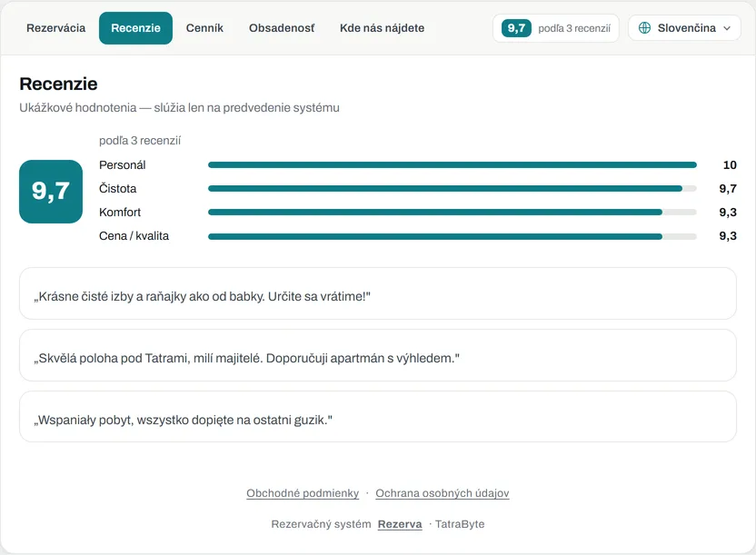Open the Kde nás nájdete tab
The image size is (756, 555).
382,28
